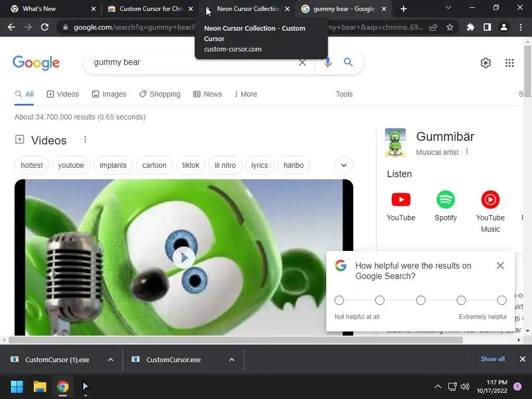Select the second helpfulness radio button
This screenshot has height=399, width=532.
[x=380, y=300]
